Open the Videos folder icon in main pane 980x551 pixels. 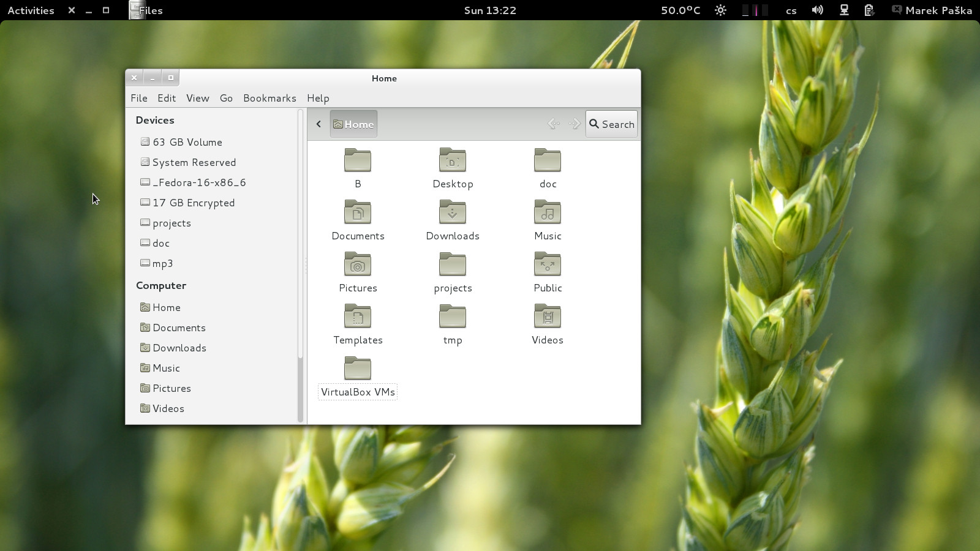548,317
